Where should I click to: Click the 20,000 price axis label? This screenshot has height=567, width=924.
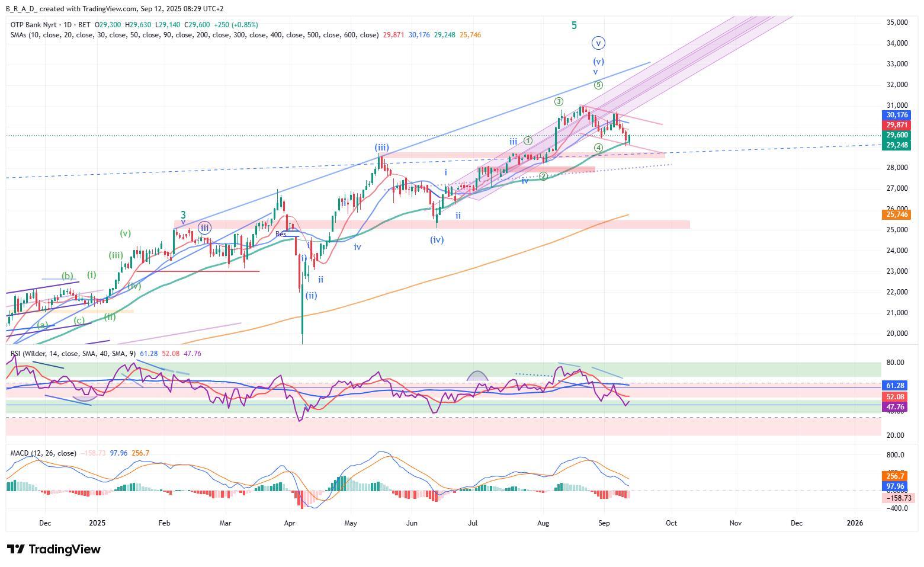point(897,334)
